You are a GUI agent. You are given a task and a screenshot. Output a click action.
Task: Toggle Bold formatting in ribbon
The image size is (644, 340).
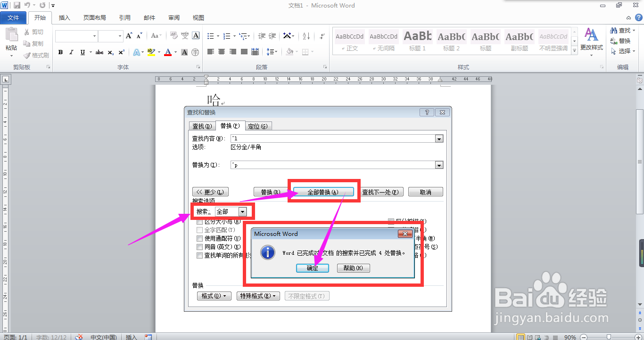tap(60, 52)
